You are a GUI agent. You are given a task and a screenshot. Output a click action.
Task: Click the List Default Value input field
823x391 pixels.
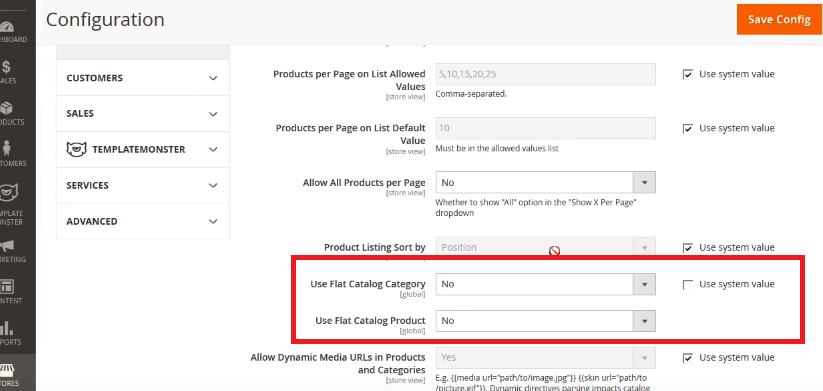pos(545,128)
